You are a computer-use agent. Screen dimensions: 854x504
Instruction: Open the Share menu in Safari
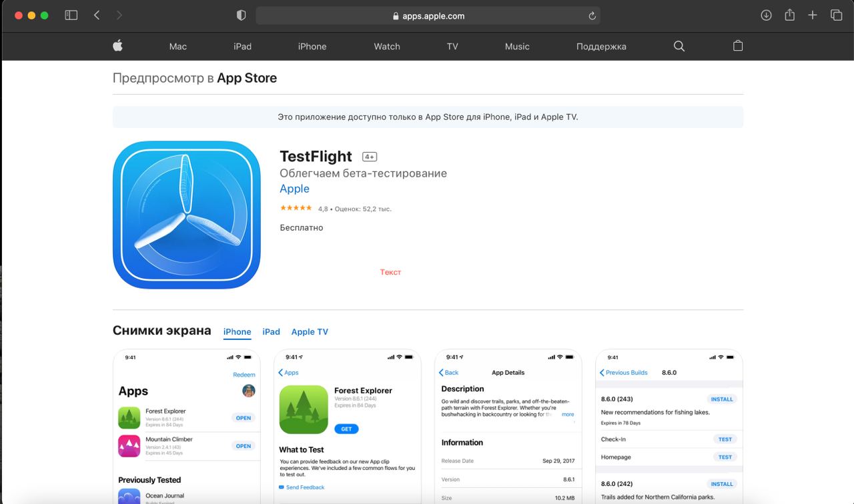pos(789,15)
